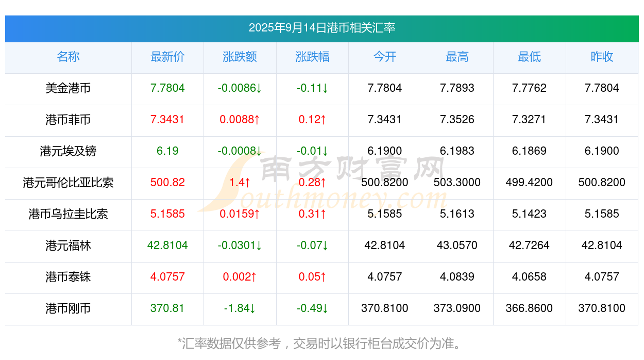The width and height of the screenshot is (644, 360).
Task: Click the low value 42.7264
Action: click(530, 246)
